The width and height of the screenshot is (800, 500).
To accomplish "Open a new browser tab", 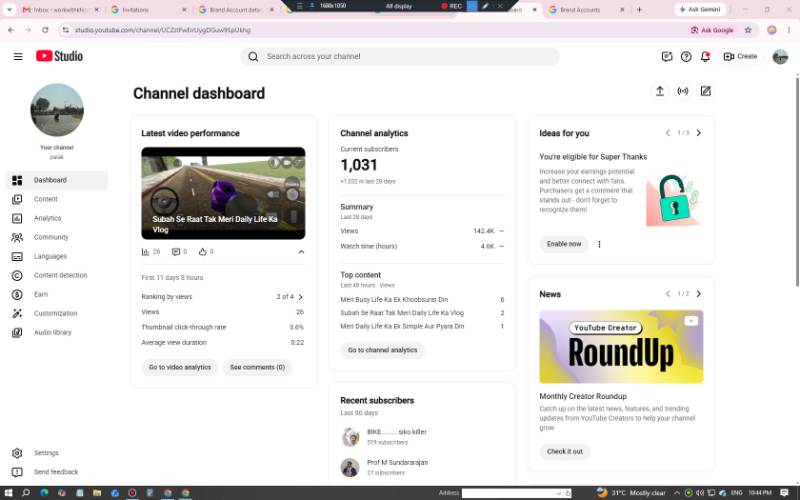I will 639,9.
